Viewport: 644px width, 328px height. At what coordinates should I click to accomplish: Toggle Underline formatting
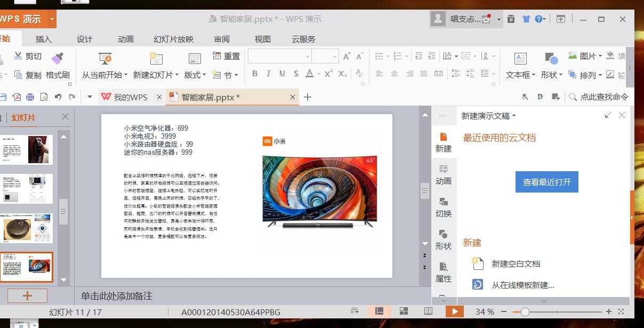pyautogui.click(x=282, y=74)
